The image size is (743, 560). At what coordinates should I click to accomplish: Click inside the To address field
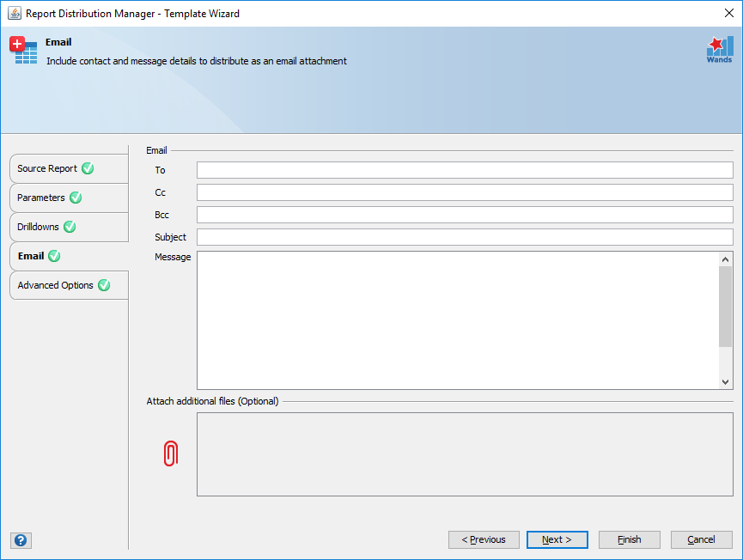click(x=464, y=169)
